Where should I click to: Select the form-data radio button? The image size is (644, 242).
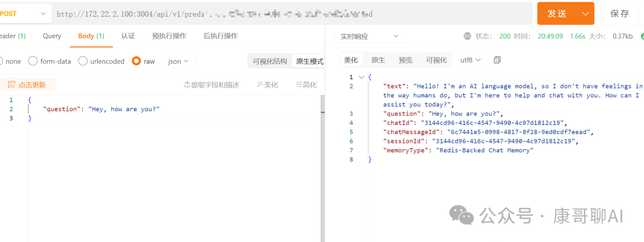[33, 61]
